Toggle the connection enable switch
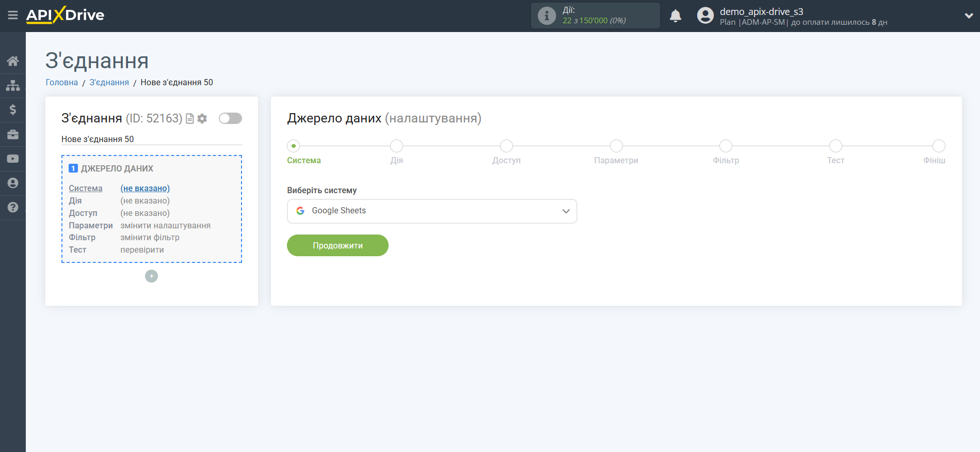This screenshot has height=452, width=980. [230, 118]
